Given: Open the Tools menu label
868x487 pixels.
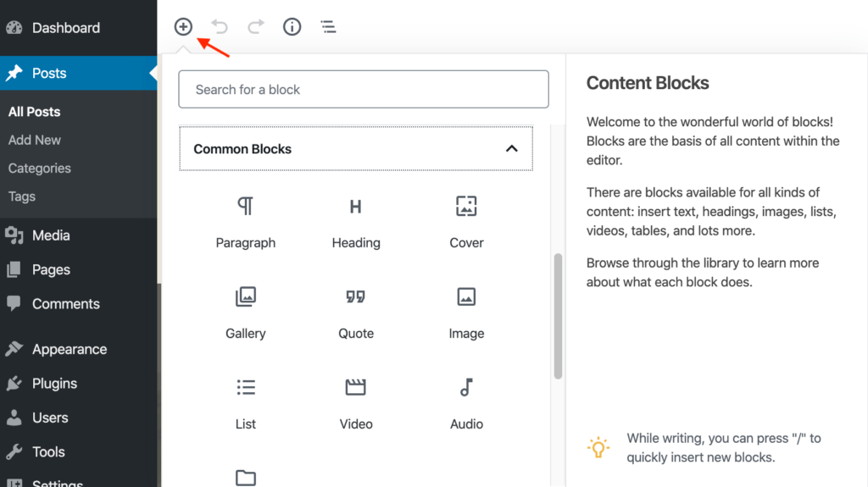Looking at the screenshot, I should point(48,452).
